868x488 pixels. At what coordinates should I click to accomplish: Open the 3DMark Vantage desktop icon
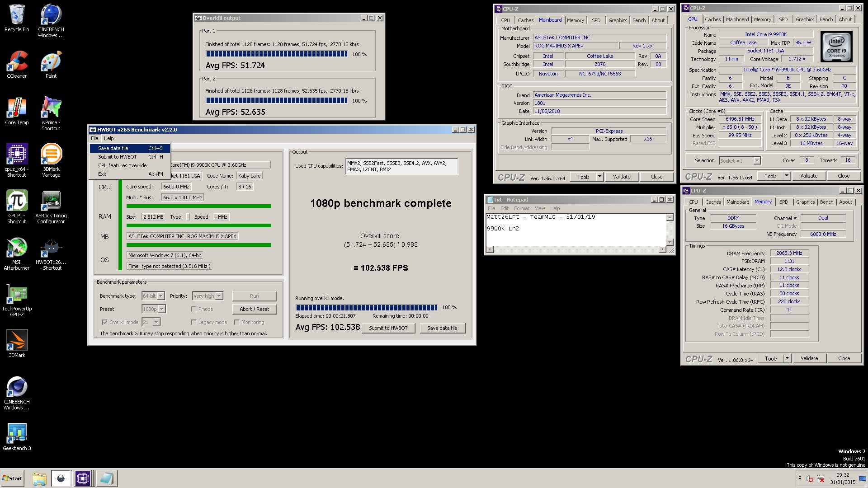51,160
